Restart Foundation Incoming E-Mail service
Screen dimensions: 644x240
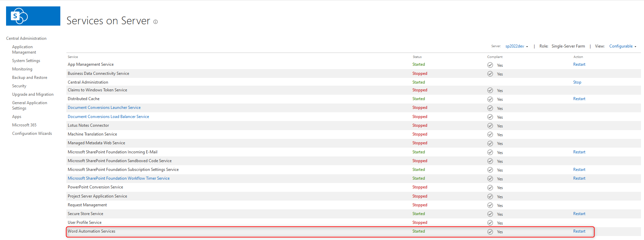click(x=579, y=152)
